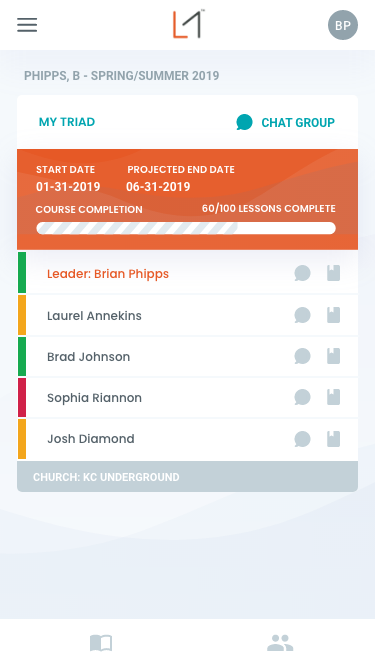Click the chat bubble beside Chat Group
The width and height of the screenshot is (375, 667).
[244, 122]
